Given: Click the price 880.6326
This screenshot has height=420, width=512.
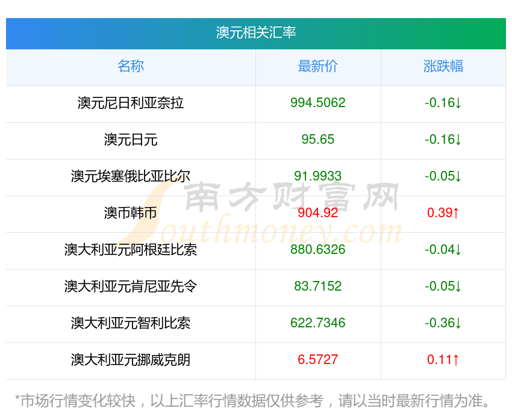Looking at the screenshot, I should click(x=317, y=250).
